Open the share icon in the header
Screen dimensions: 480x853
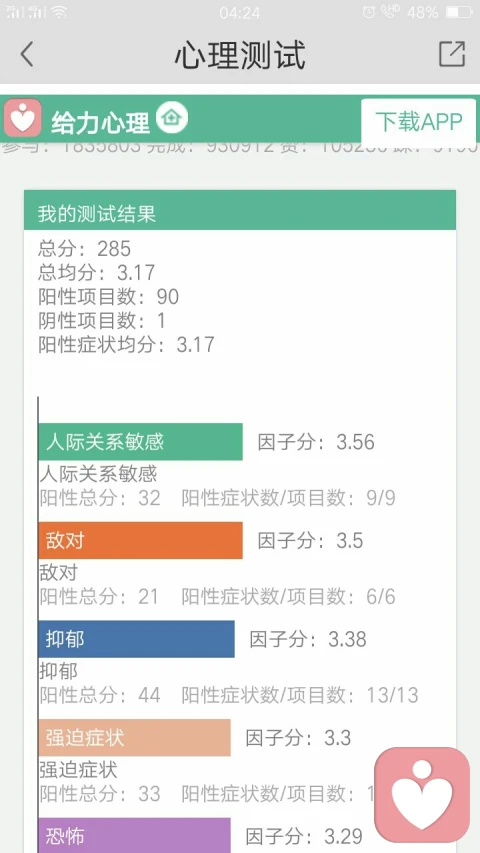tap(452, 54)
